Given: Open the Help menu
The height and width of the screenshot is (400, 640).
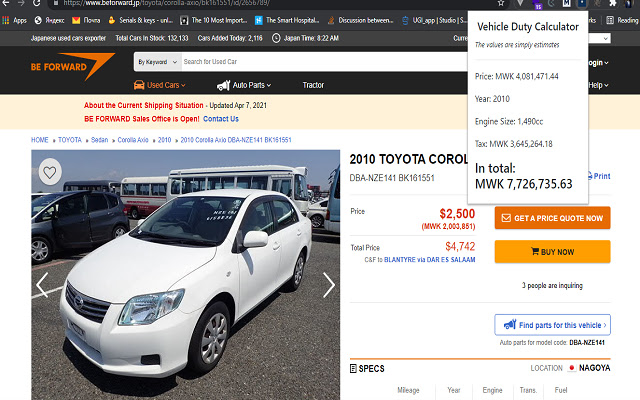Looking at the screenshot, I should click(x=599, y=85).
